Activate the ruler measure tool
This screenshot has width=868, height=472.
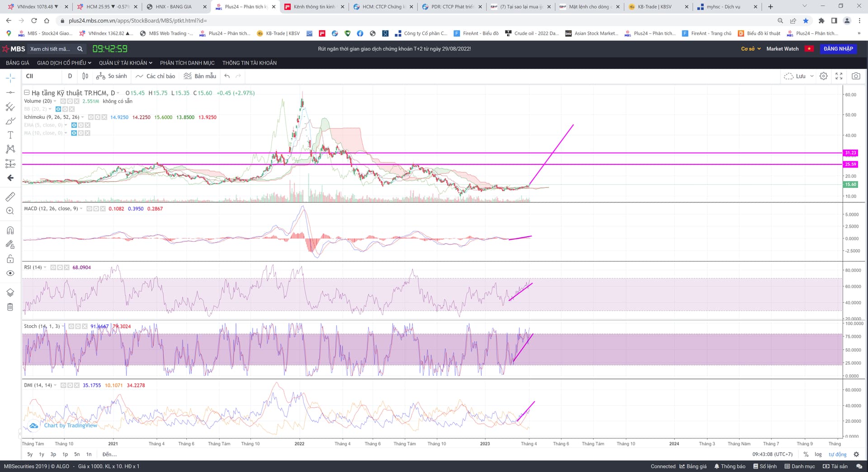(x=10, y=197)
